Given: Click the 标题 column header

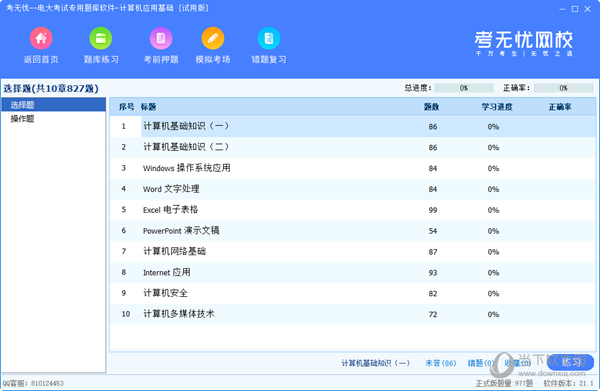Looking at the screenshot, I should [x=148, y=107].
